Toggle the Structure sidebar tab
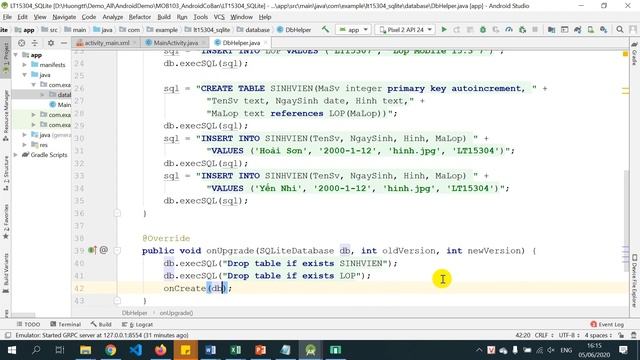 pyautogui.click(x=6, y=173)
